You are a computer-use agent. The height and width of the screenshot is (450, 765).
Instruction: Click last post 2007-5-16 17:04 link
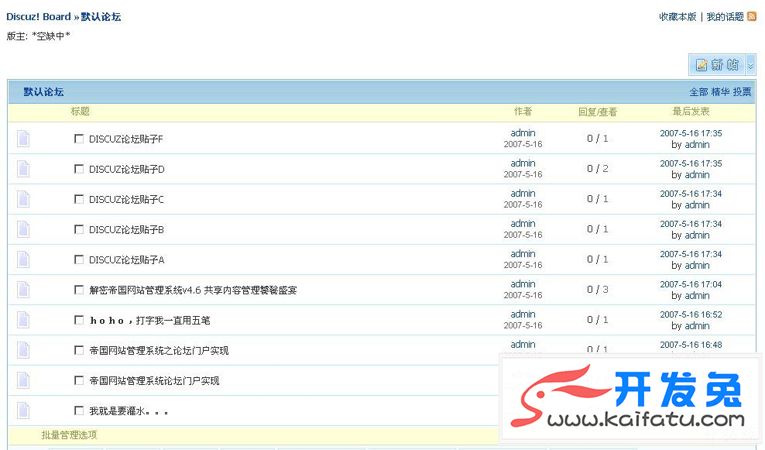pyautogui.click(x=691, y=284)
